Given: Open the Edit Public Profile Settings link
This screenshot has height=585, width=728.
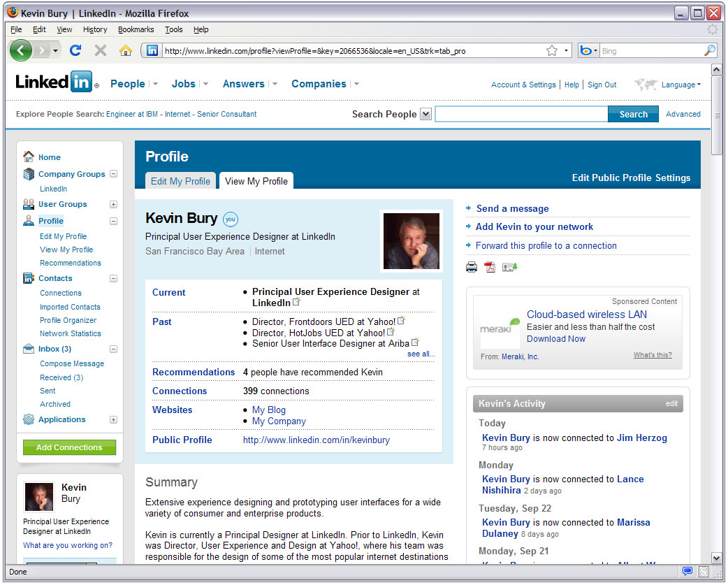Looking at the screenshot, I should [x=631, y=178].
